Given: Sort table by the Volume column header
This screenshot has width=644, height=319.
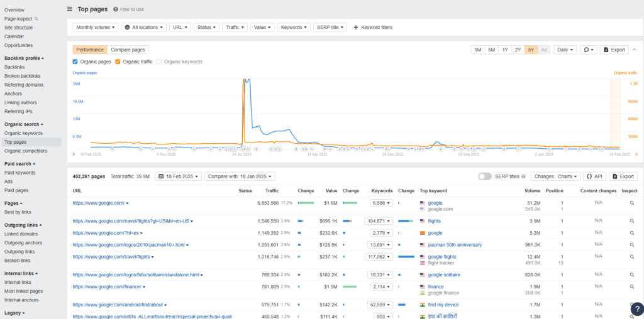Looking at the screenshot, I should pyautogui.click(x=533, y=191).
